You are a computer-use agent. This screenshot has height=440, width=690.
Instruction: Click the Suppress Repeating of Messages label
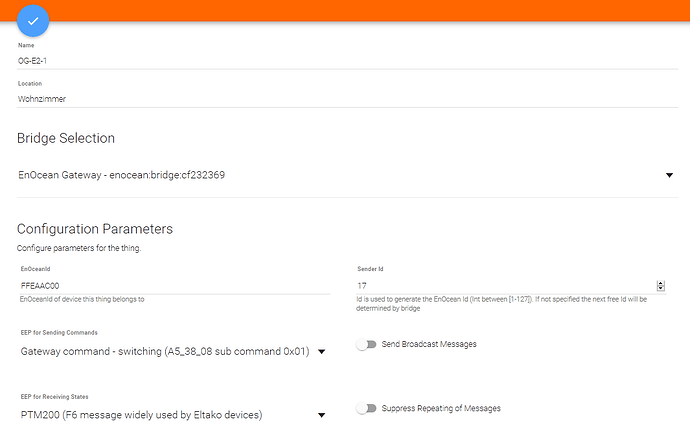click(443, 408)
